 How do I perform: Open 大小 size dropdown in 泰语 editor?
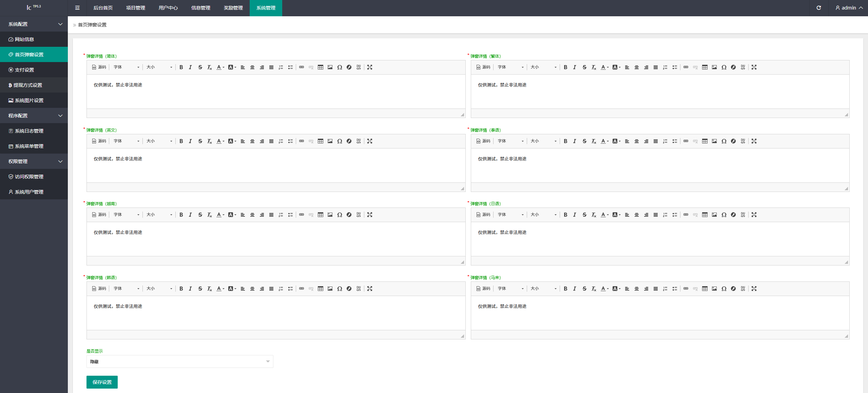[543, 141]
